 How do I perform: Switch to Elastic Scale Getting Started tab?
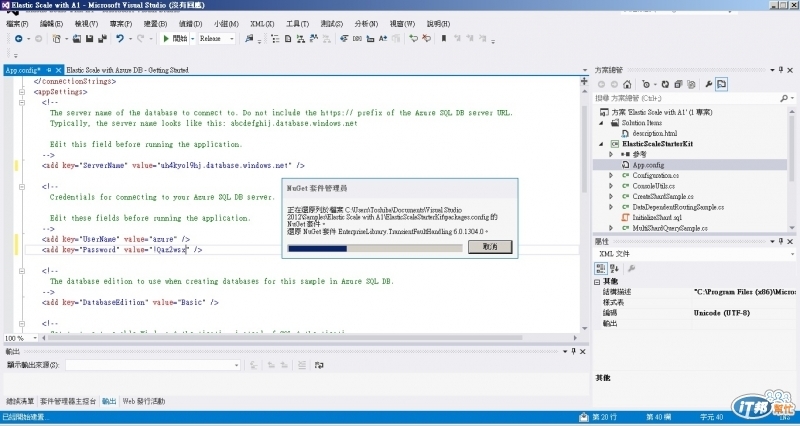pyautogui.click(x=128, y=70)
